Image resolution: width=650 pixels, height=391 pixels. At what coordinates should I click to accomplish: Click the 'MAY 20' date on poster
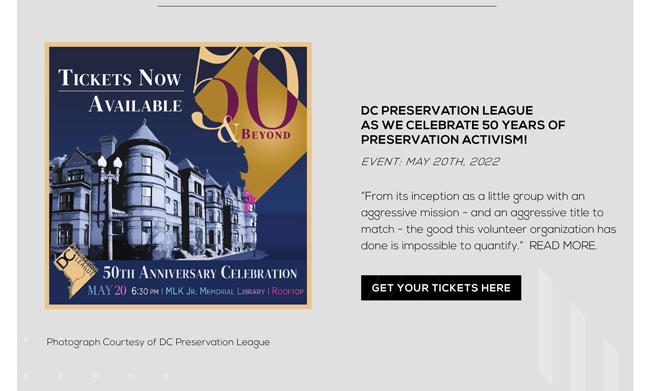107,290
